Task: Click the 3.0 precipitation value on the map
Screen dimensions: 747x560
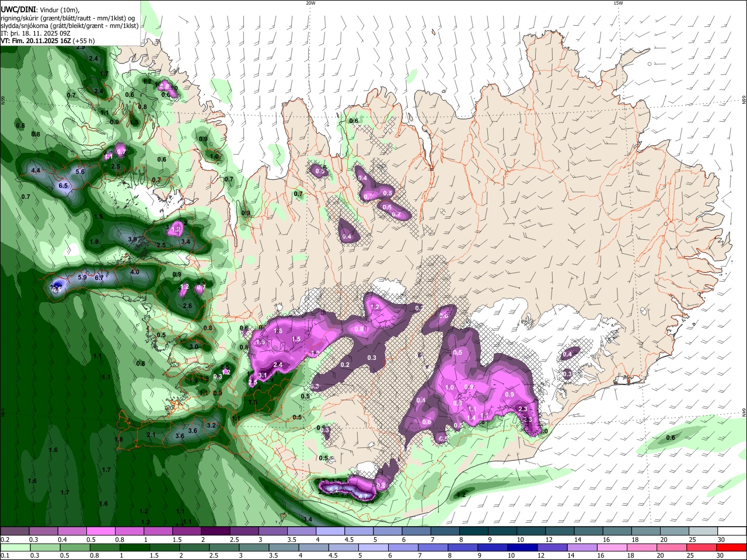Action: coord(194,346)
